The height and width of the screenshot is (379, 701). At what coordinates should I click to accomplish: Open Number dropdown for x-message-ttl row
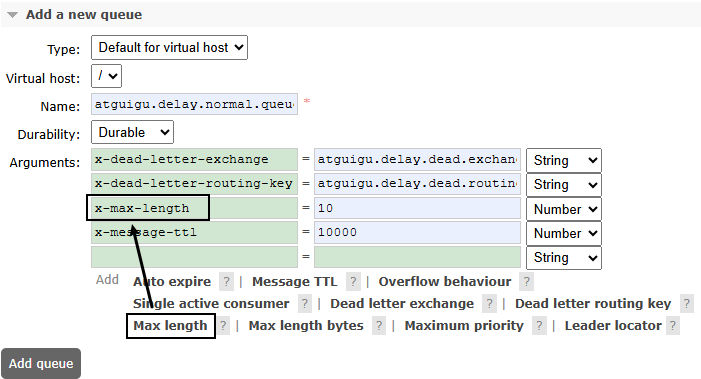(x=564, y=233)
